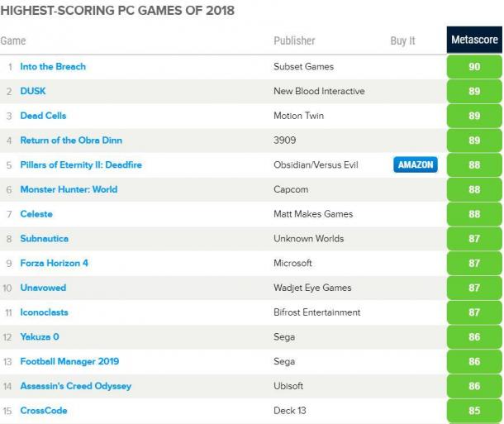Select the Subset Games publisher text
Image resolution: width=504 pixels, height=424 pixels.
(303, 67)
